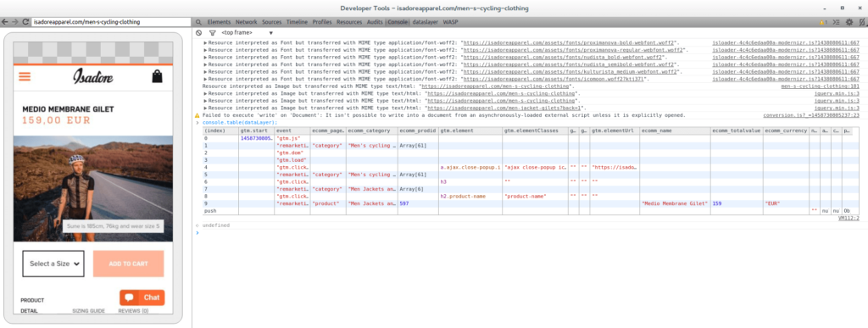Image resolution: width=868 pixels, height=328 pixels.
Task: Click the ecomm_category column header
Action: [x=372, y=131]
